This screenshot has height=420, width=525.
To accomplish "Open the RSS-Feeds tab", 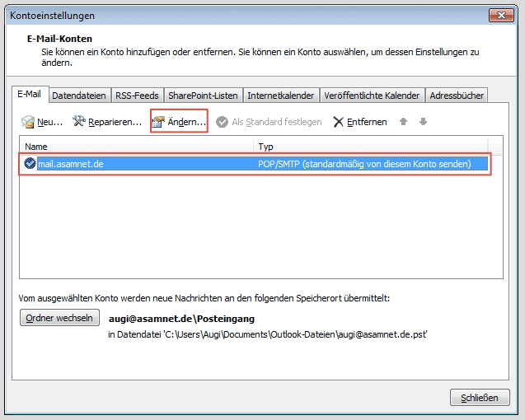I will 137,96.
